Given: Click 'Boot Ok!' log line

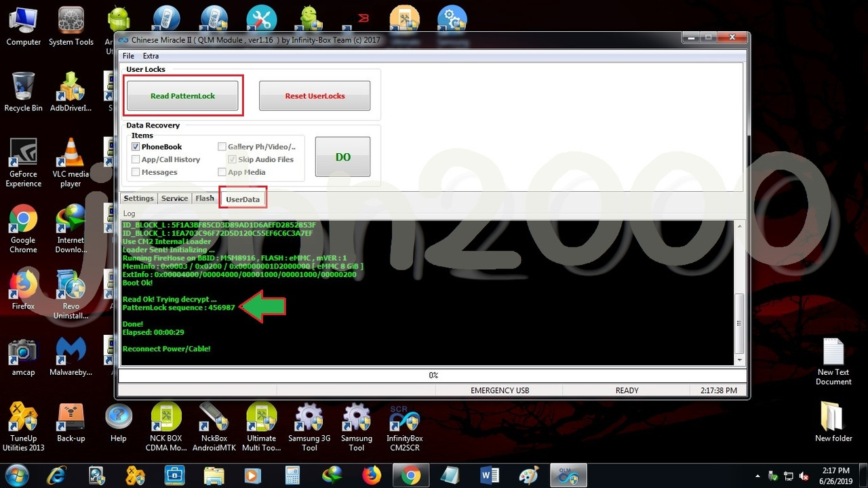Looking at the screenshot, I should pos(138,283).
